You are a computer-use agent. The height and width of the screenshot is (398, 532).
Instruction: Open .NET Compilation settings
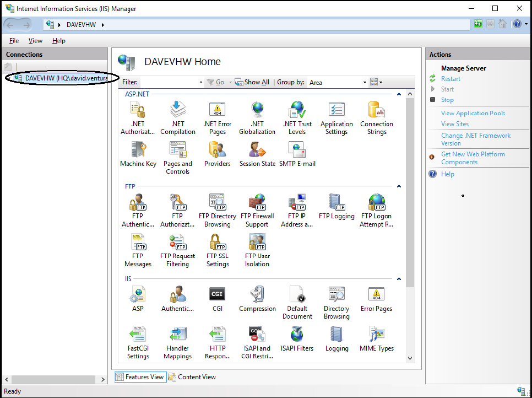coord(178,118)
